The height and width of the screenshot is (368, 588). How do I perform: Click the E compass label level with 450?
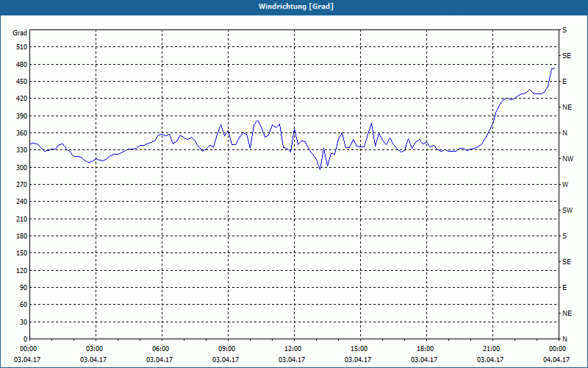coord(564,82)
